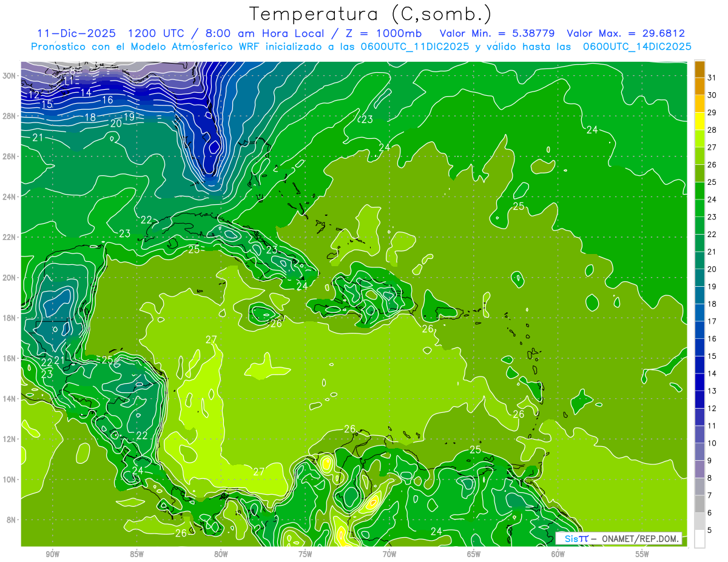728x562 pixels.
Task: Click "Valor Min. = 5.38779" text
Action: [x=497, y=33]
